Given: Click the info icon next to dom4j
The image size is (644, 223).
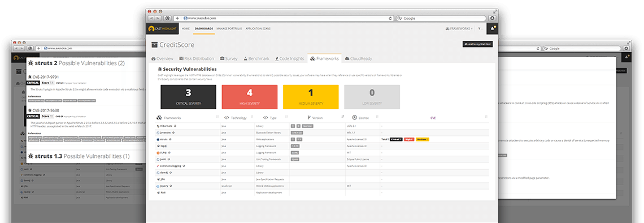Looking at the screenshot, I should point(171,173).
